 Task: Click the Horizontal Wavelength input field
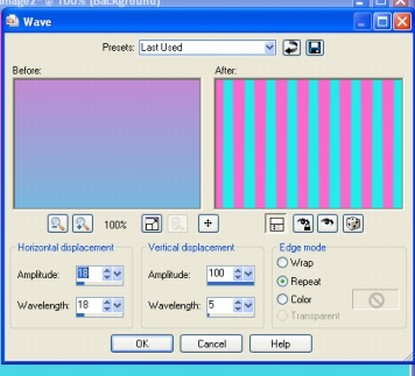89,305
